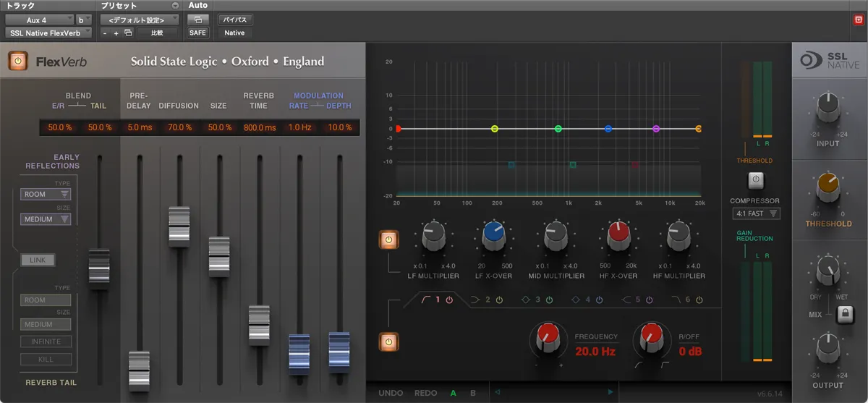The image size is (868, 403).
Task: Click the LINK button
Action: pyautogui.click(x=38, y=260)
